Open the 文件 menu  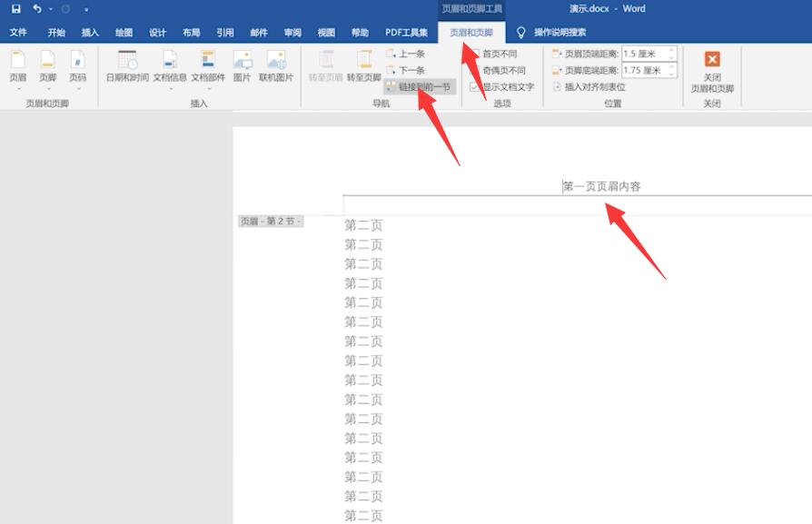(18, 32)
